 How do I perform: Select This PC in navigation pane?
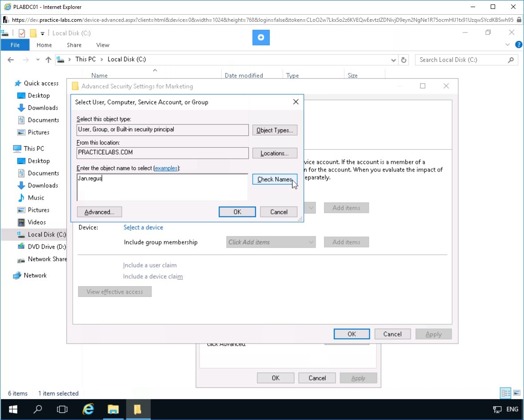pyautogui.click(x=34, y=148)
